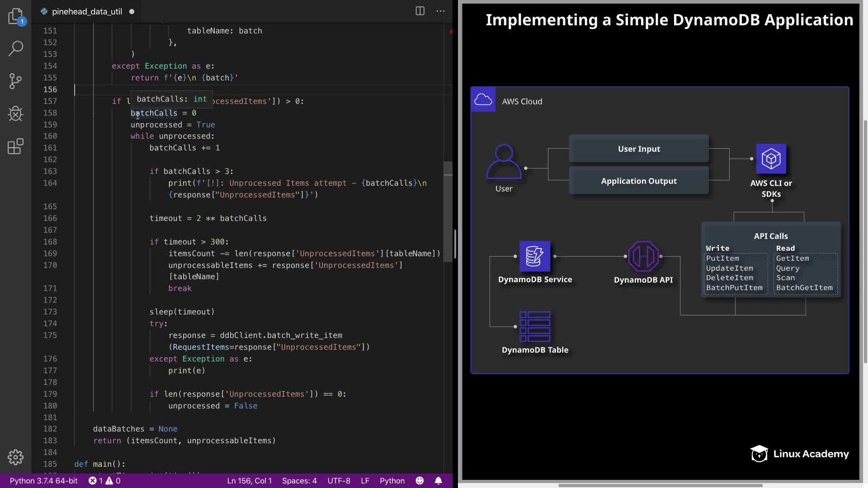Select the pinehead_data_util editor tab
The image size is (868, 488).
(x=87, y=12)
